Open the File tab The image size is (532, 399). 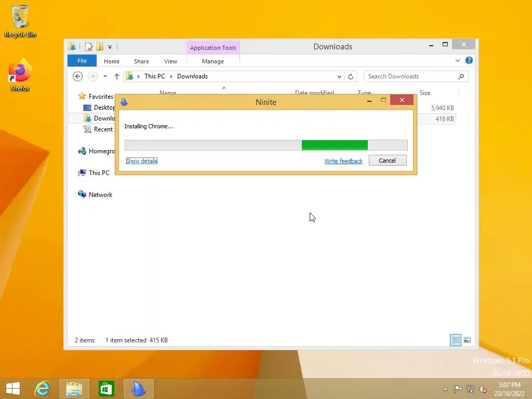coord(82,61)
